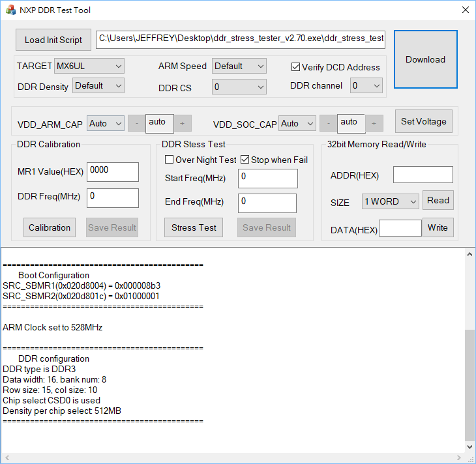Click Save Result under DDR Stress Test

tap(267, 227)
